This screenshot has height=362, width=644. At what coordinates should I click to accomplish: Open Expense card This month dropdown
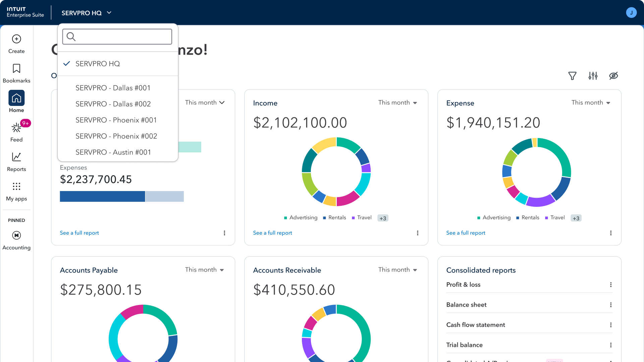(x=591, y=103)
